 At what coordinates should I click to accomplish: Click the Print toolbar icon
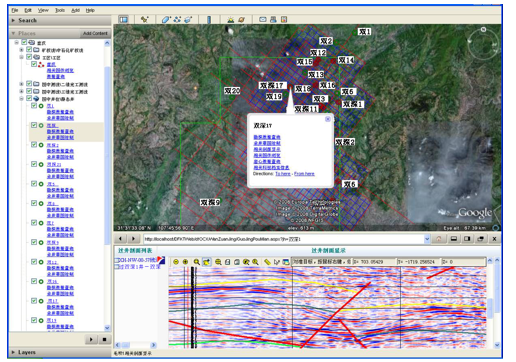point(273,19)
